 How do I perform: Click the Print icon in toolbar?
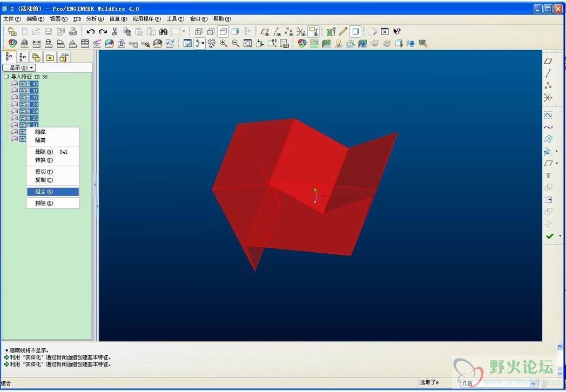click(x=73, y=32)
